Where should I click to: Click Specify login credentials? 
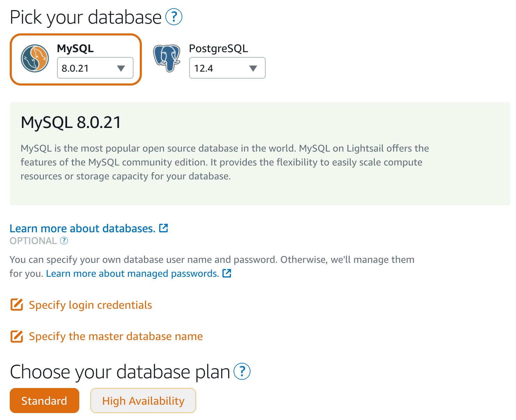[x=90, y=305]
